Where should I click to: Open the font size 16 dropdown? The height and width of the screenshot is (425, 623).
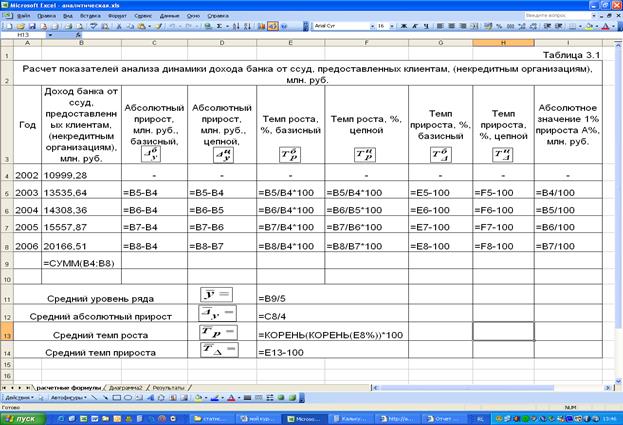click(392, 26)
